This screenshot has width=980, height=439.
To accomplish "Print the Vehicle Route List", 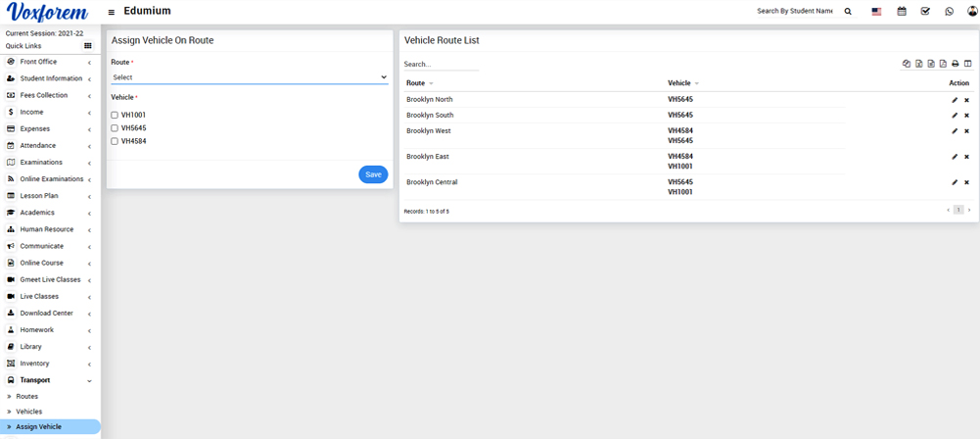I will 956,64.
